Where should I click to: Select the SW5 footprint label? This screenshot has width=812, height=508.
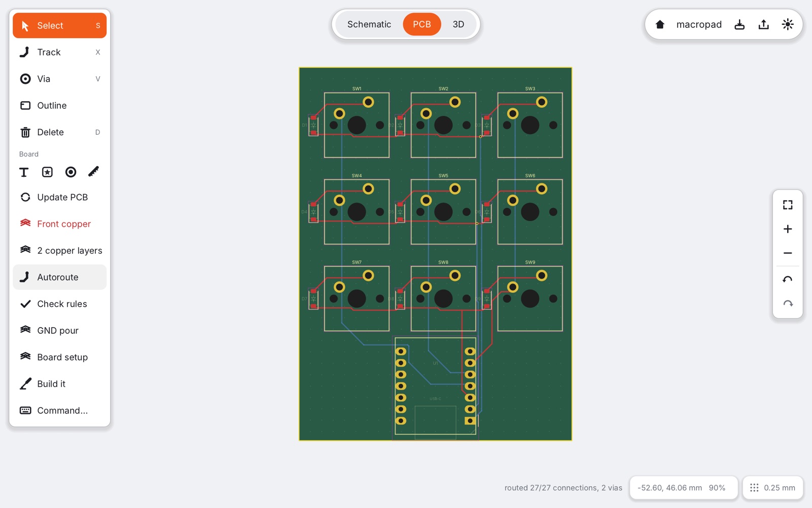[x=444, y=176]
